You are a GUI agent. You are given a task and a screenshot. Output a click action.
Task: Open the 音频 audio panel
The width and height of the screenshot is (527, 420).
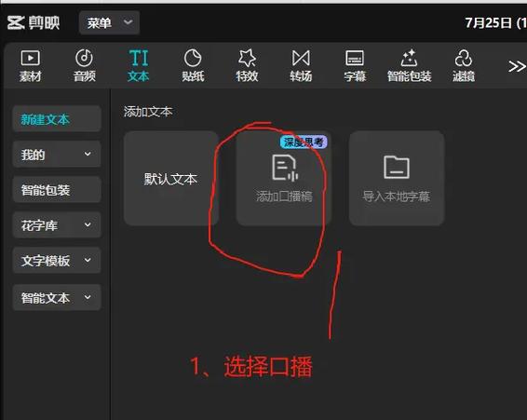pos(85,66)
